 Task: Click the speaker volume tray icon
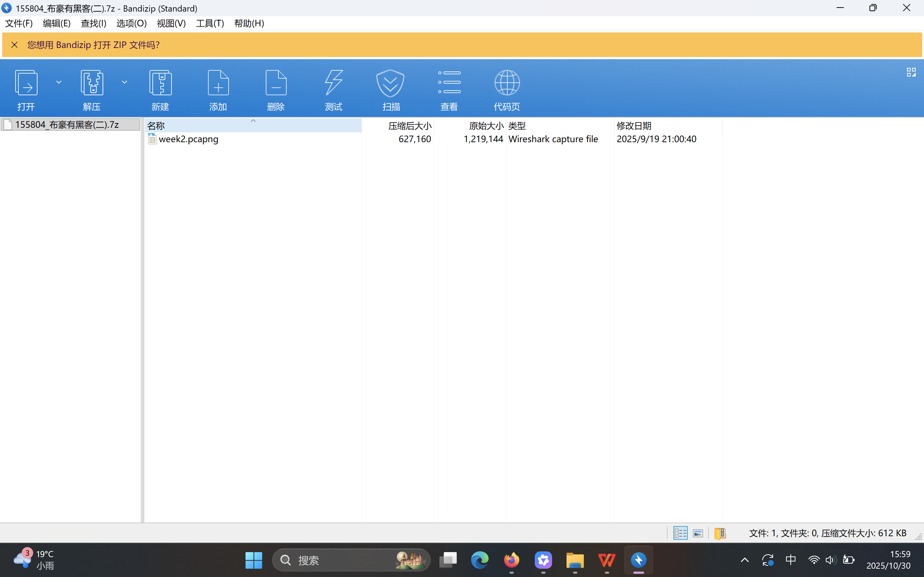coord(831,560)
